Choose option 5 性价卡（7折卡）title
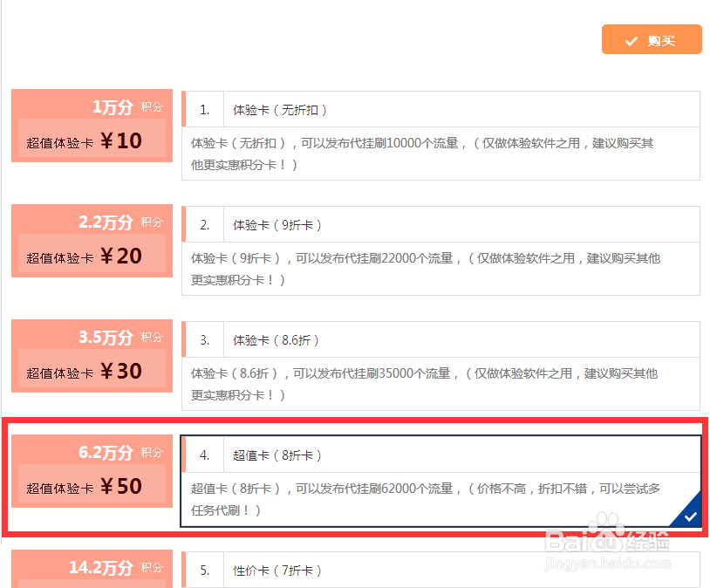Screen dimensions: 710x588 point(277,570)
